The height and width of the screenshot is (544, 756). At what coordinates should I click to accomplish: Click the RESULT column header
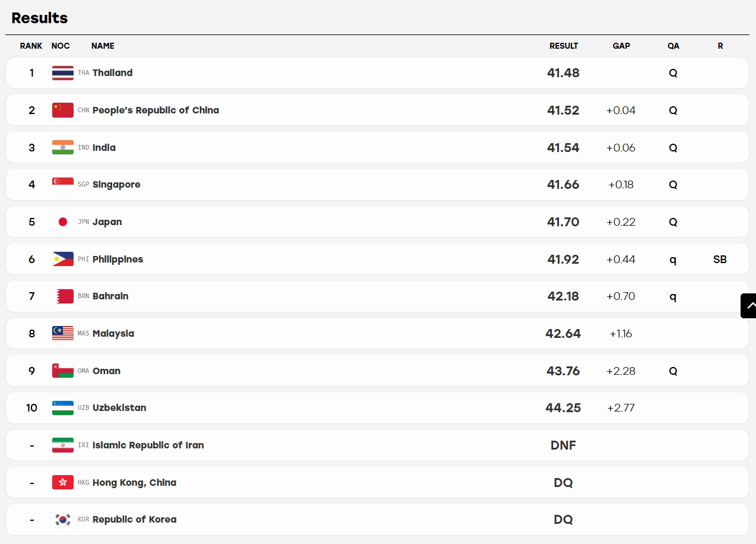564,46
